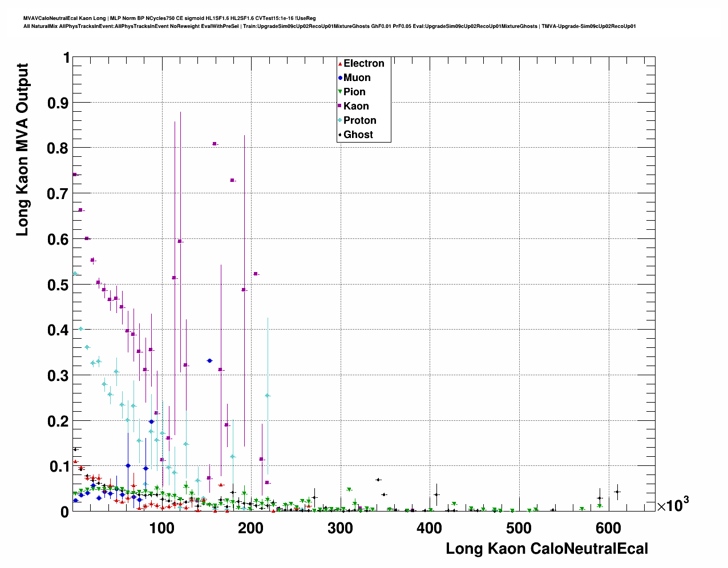Click the x10^3 axis exponent label
This screenshot has height=568, width=728.
coord(673,504)
